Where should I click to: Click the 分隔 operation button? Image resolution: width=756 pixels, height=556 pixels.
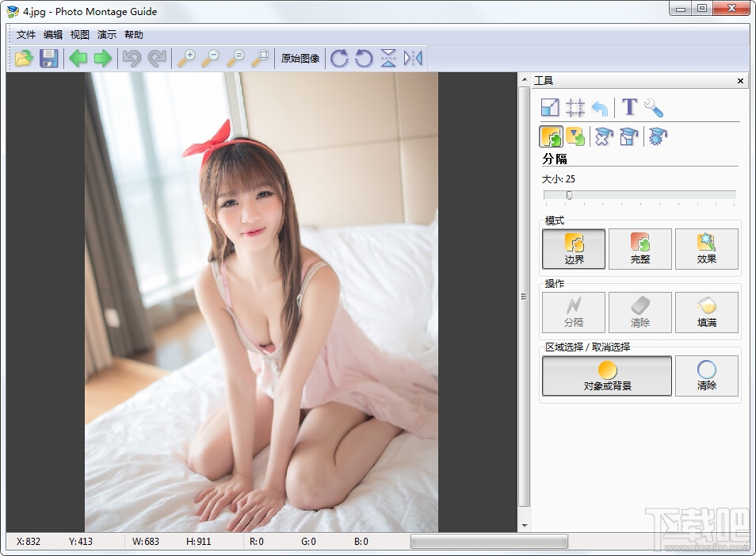pyautogui.click(x=574, y=313)
